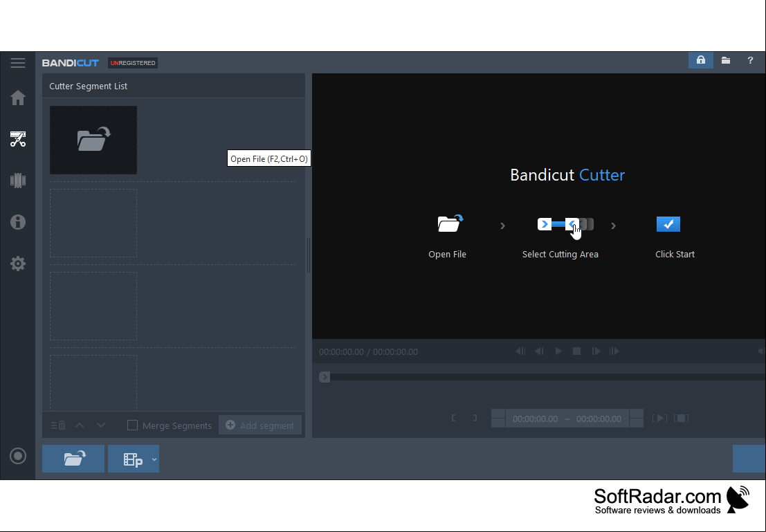
Task: Switch to Cutter mode in the sidebar
Action: tap(17, 139)
